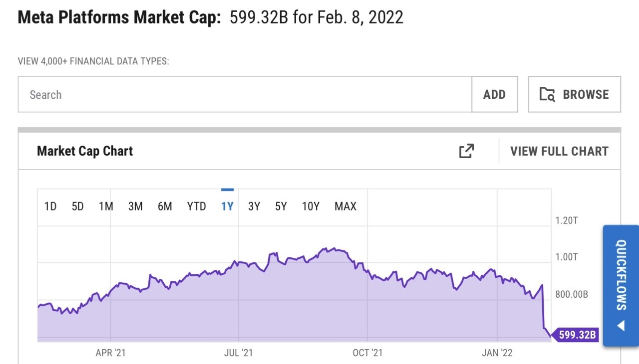
Task: Select the 5D time range
Action: (77, 206)
